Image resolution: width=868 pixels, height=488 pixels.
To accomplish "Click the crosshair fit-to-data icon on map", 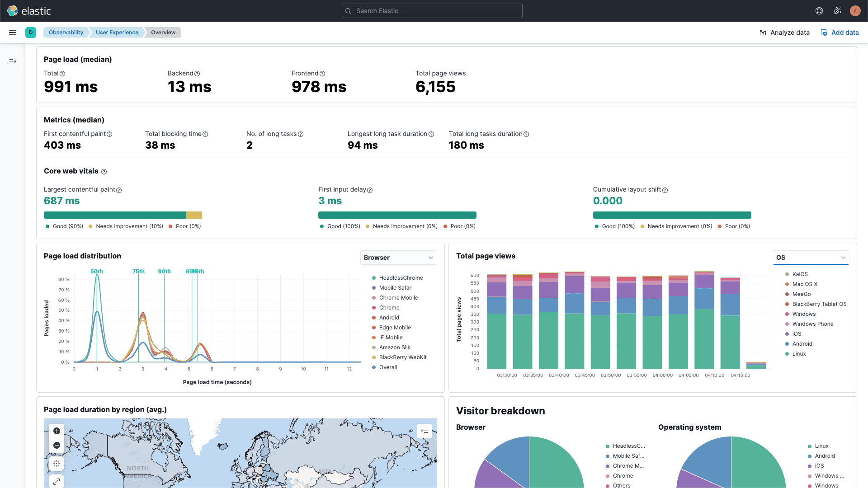I will click(x=57, y=463).
